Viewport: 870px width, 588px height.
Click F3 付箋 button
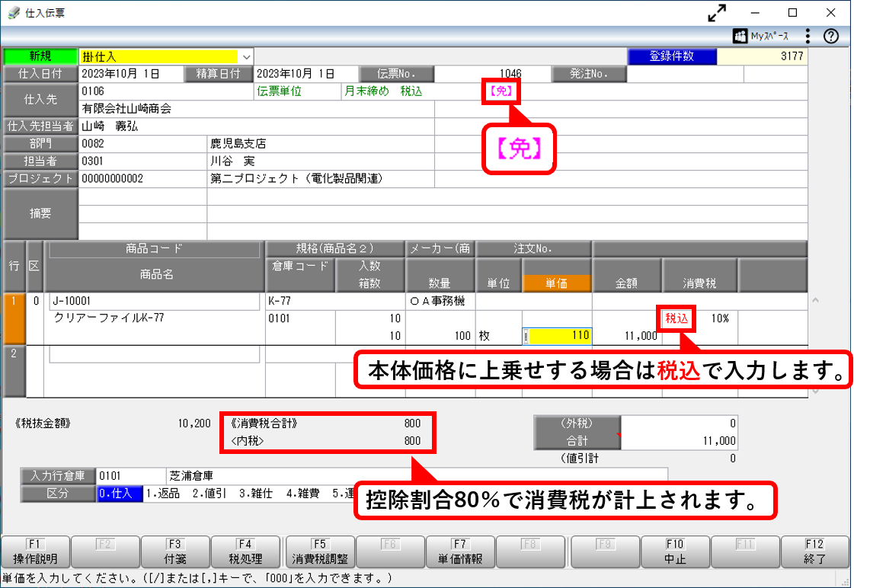pos(175,551)
